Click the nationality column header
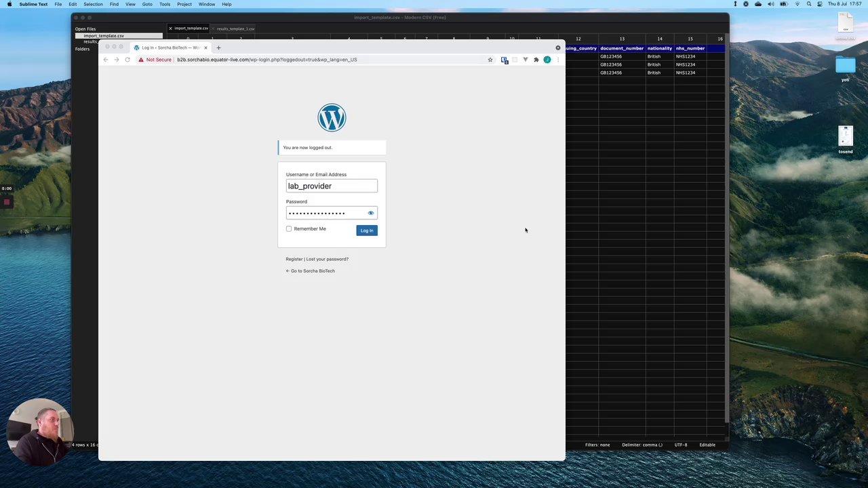 (659, 48)
